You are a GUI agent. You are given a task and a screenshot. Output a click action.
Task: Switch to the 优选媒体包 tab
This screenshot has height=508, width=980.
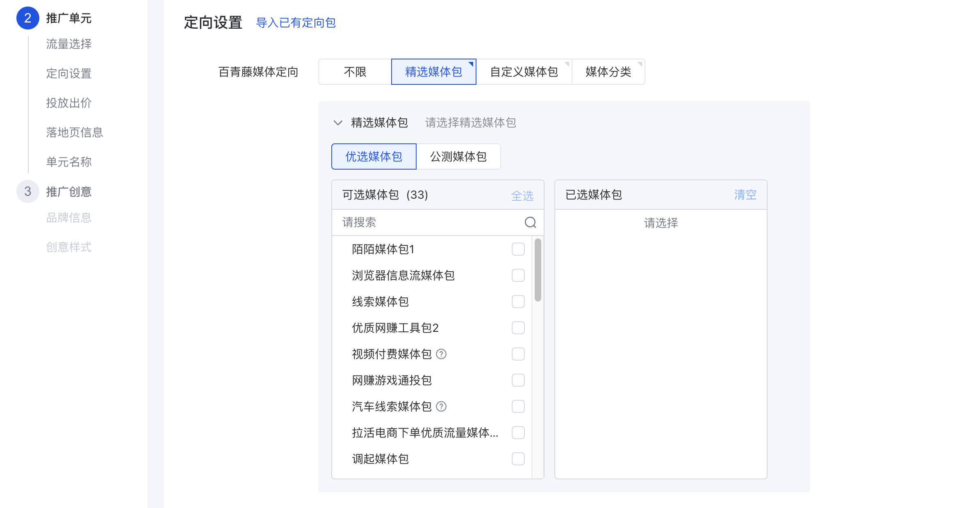coord(374,156)
